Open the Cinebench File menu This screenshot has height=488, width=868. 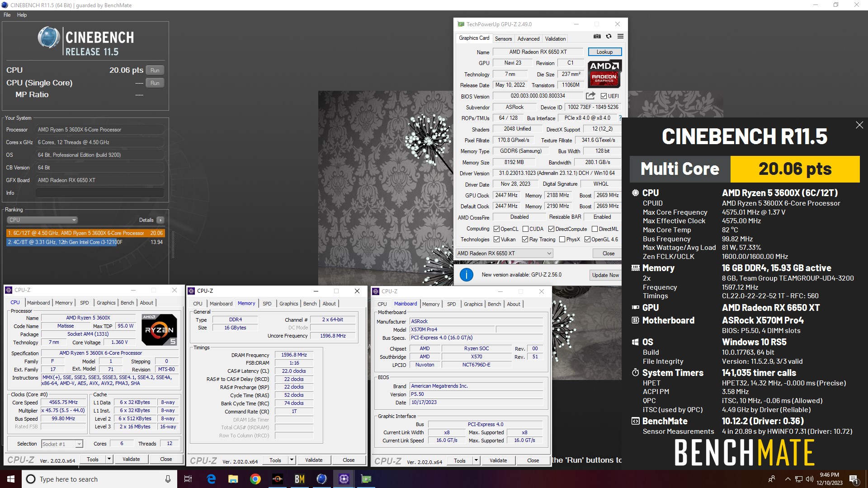click(x=7, y=15)
